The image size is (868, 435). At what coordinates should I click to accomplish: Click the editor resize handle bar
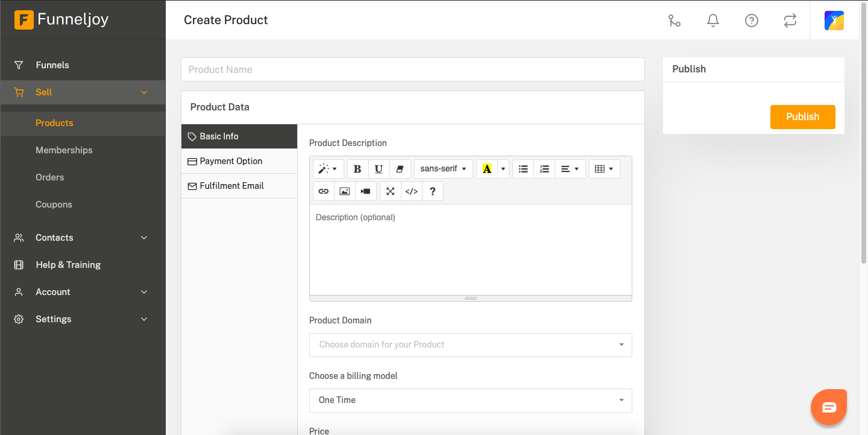pos(471,298)
